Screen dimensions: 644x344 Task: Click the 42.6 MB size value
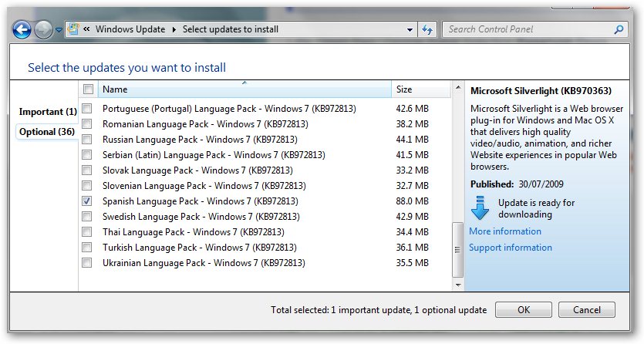[x=412, y=109]
